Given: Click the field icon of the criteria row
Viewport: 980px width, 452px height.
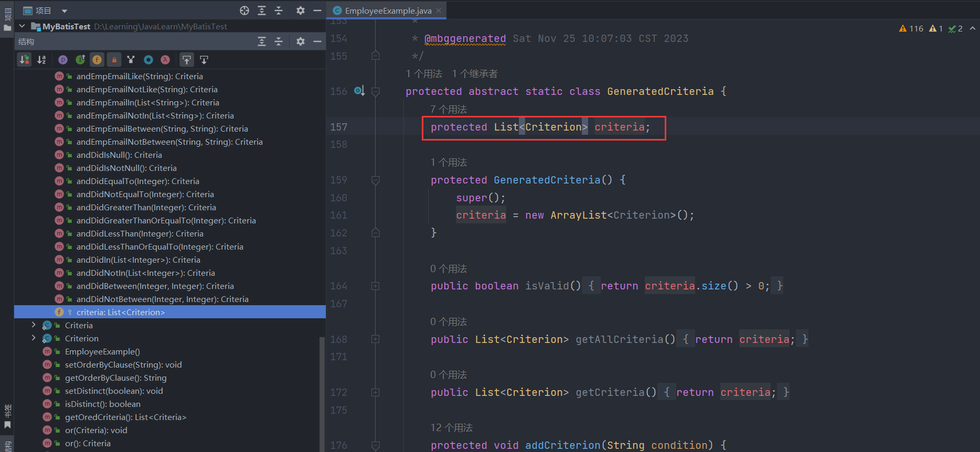Looking at the screenshot, I should pos(59,313).
